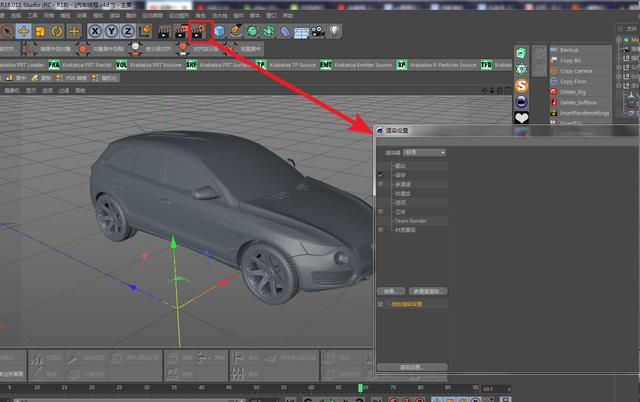The height and width of the screenshot is (402, 640).
Task: Click the yellow plus last-tool icon
Action: 74,31
